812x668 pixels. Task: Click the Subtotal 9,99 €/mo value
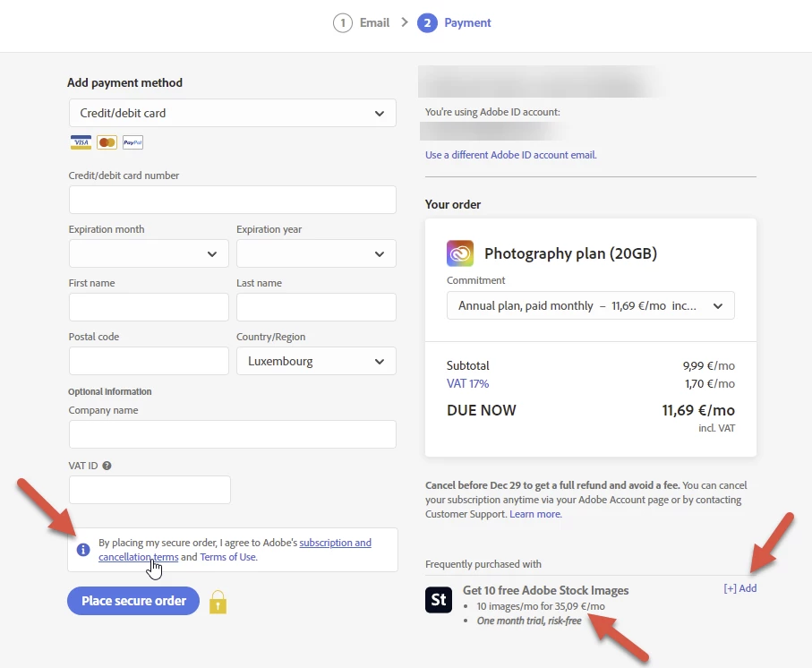pos(708,365)
